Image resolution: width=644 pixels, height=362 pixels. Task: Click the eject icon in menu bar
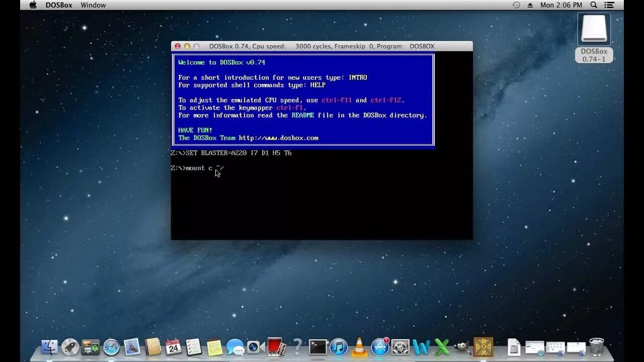530,5
